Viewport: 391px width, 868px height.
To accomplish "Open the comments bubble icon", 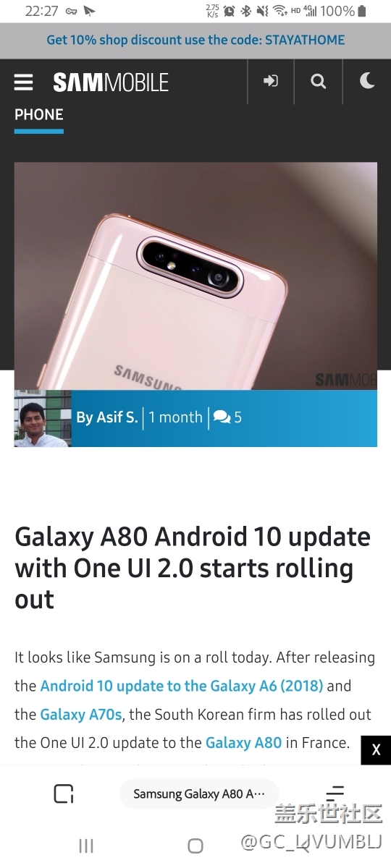I will [x=222, y=417].
